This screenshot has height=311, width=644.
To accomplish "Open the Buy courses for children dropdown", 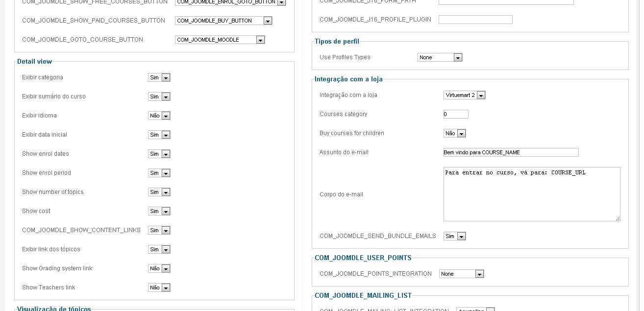I will [454, 133].
